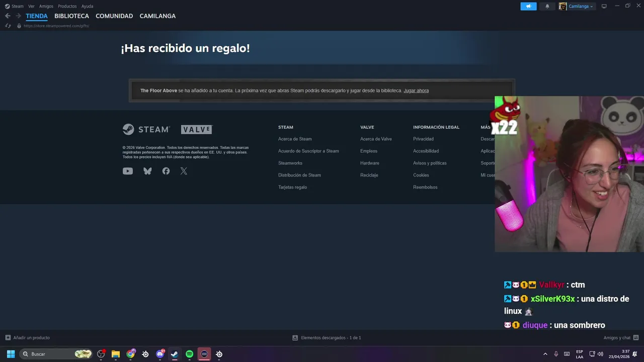Show hidden system tray icons
The image size is (644, 362).
(545, 354)
